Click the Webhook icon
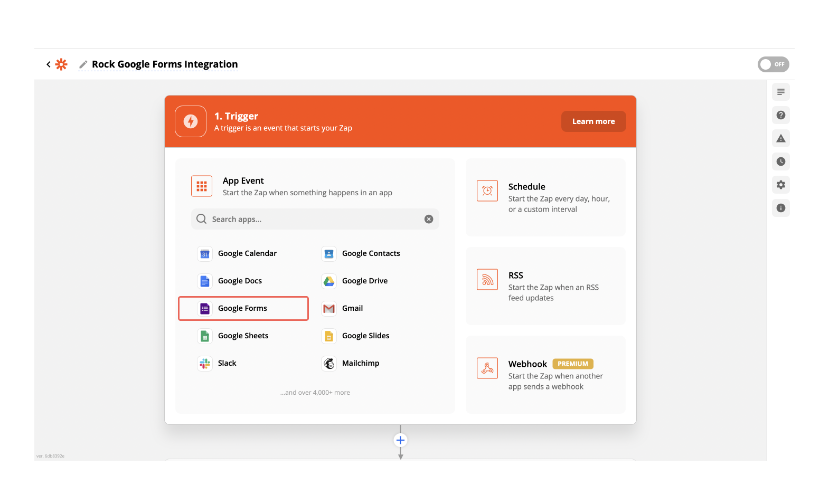The height and width of the screenshot is (504, 829). coord(487,368)
